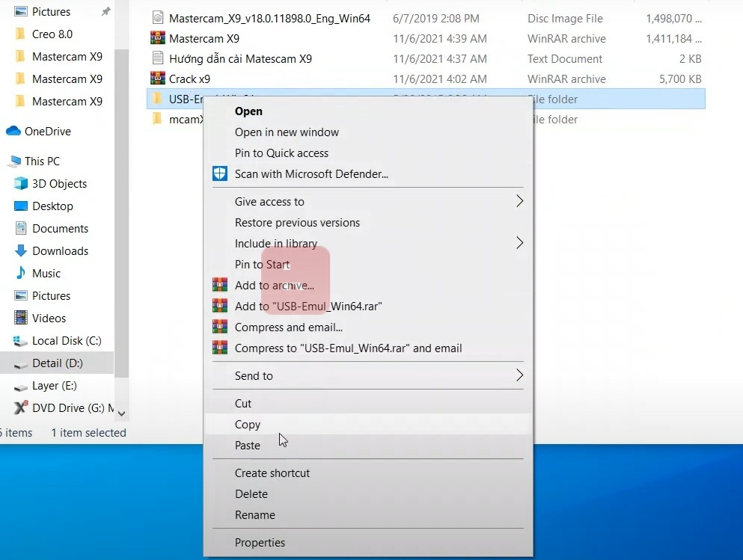743x560 pixels.
Task: Click WinRAR icon beside Add to USB-Emul_Win64.rar
Action: point(219,306)
